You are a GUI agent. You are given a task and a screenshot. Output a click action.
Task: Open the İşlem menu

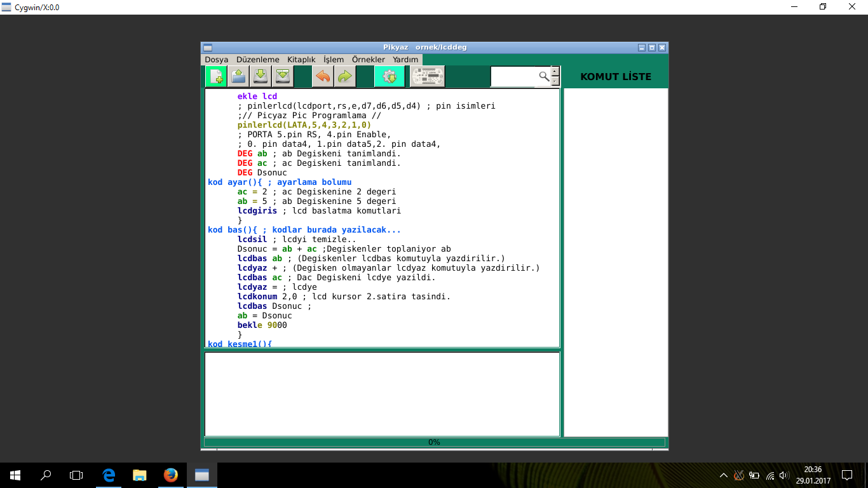[x=334, y=59]
